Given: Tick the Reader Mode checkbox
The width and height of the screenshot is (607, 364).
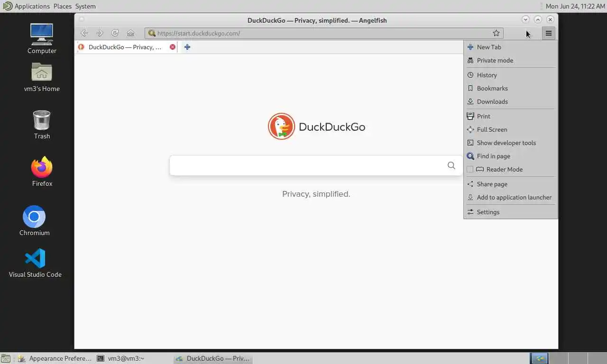Looking at the screenshot, I should point(470,169).
